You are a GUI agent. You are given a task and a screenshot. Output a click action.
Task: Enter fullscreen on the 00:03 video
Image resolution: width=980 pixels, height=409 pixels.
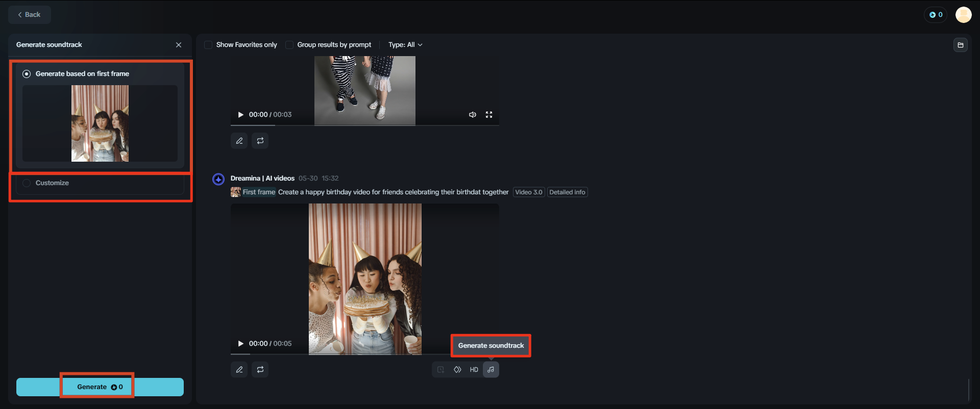pyautogui.click(x=489, y=115)
